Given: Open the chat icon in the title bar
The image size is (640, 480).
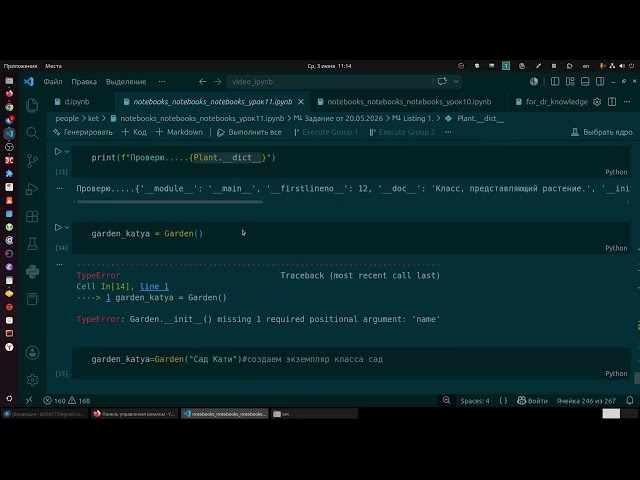Looking at the screenshot, I should tap(442, 81).
